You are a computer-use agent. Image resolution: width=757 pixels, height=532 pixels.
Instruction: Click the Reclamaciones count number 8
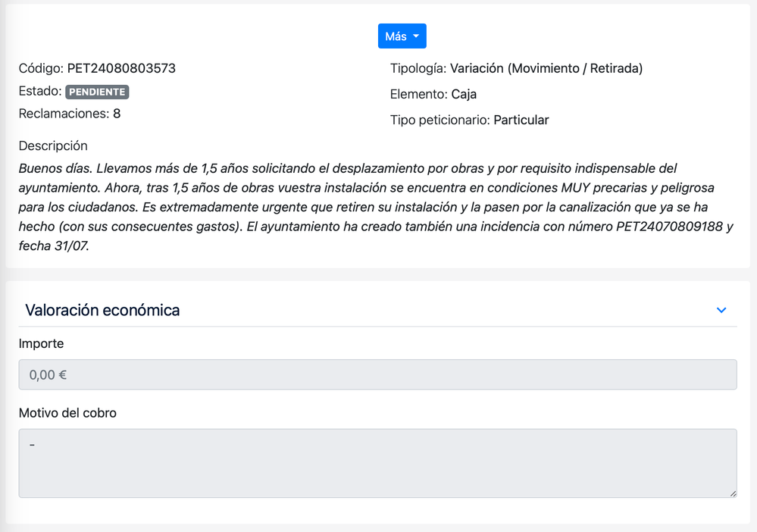tap(117, 113)
